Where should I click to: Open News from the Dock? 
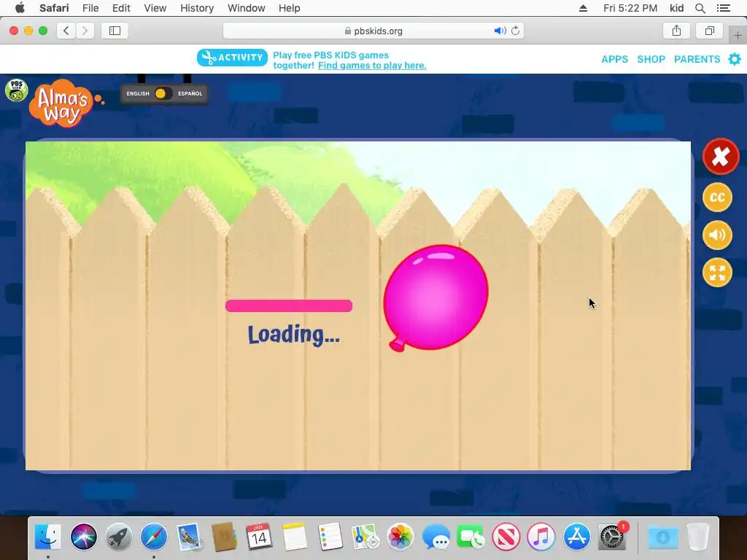click(x=506, y=537)
